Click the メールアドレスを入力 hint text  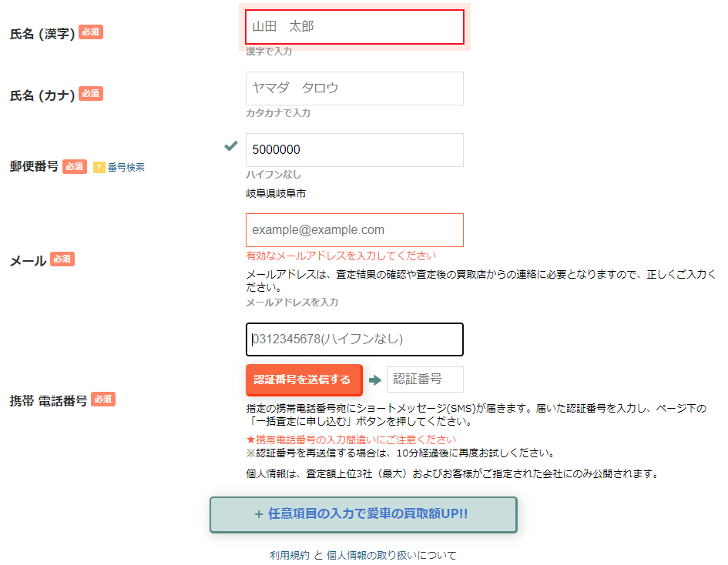[x=292, y=303]
